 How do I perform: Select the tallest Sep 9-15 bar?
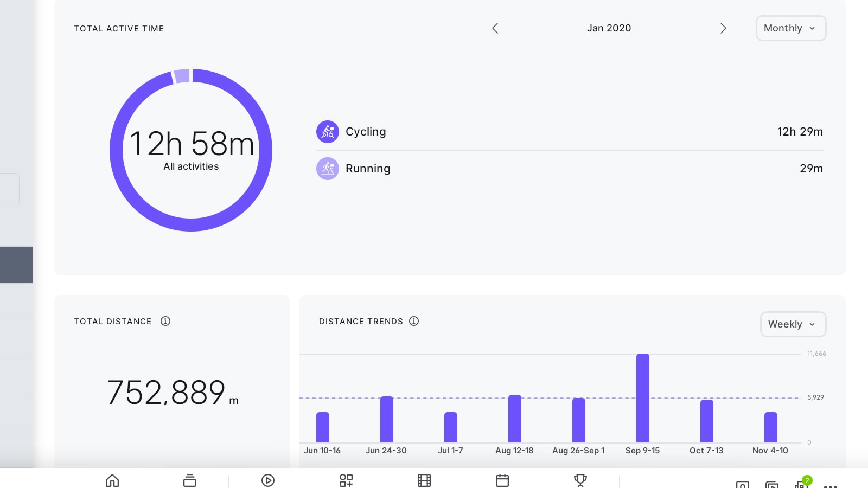[643, 398]
